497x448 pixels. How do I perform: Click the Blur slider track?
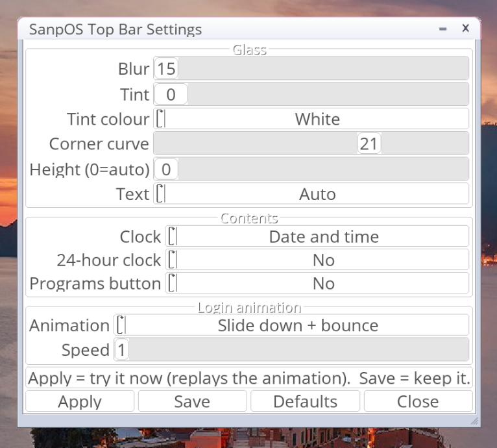pyautogui.click(x=311, y=68)
